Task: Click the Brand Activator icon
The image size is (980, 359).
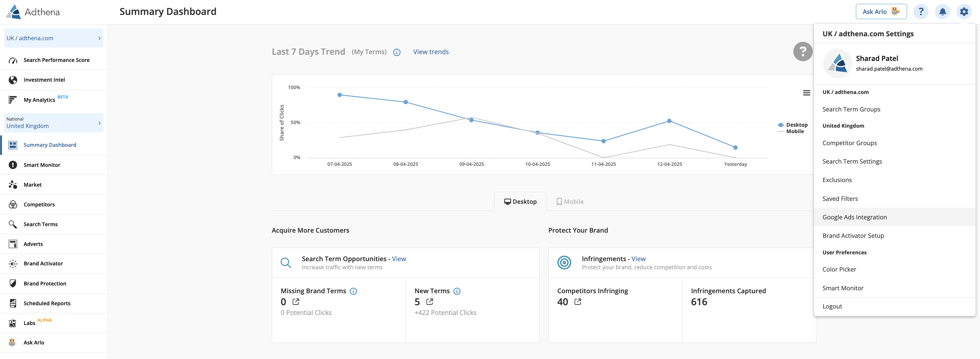Action: pyautogui.click(x=13, y=263)
